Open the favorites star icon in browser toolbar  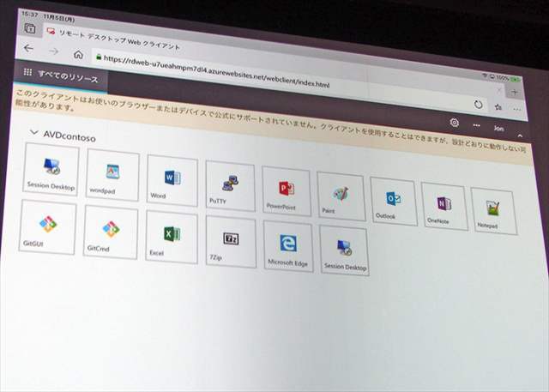pos(498,106)
